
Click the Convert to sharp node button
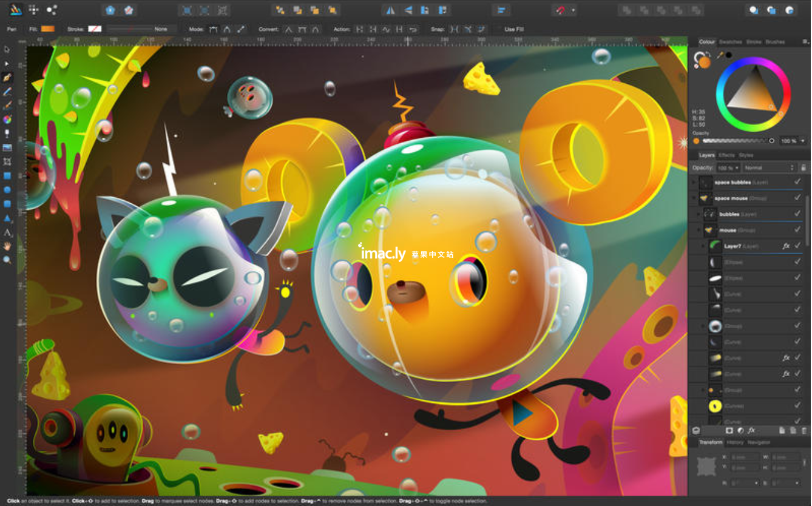click(x=289, y=29)
